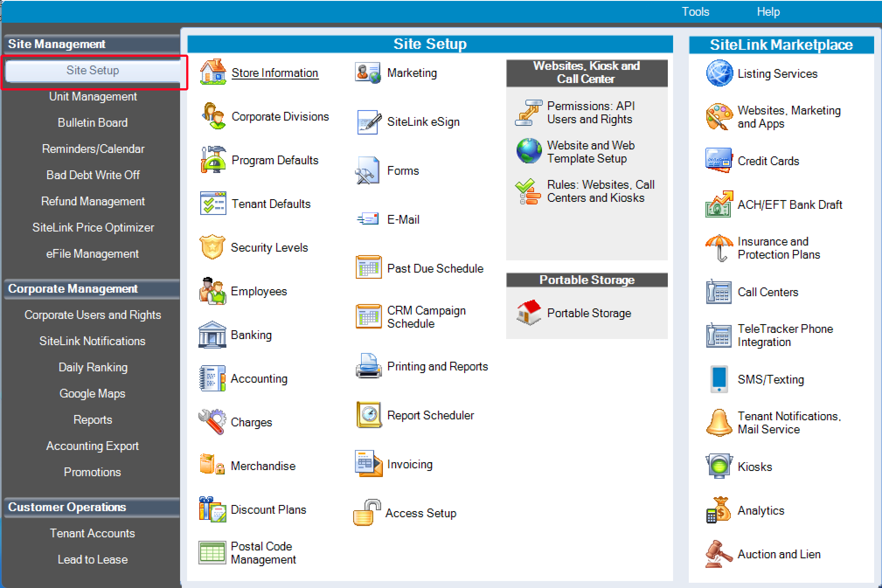
Task: Click the Permissions API Users icon
Action: coord(529,112)
